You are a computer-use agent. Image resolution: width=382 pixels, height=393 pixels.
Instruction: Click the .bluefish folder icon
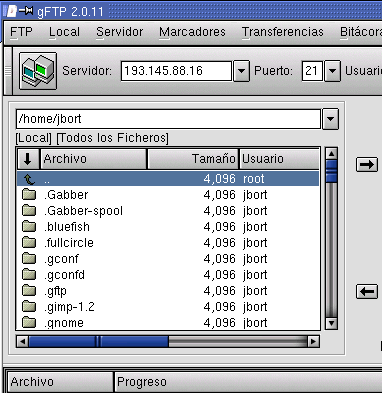click(29, 227)
